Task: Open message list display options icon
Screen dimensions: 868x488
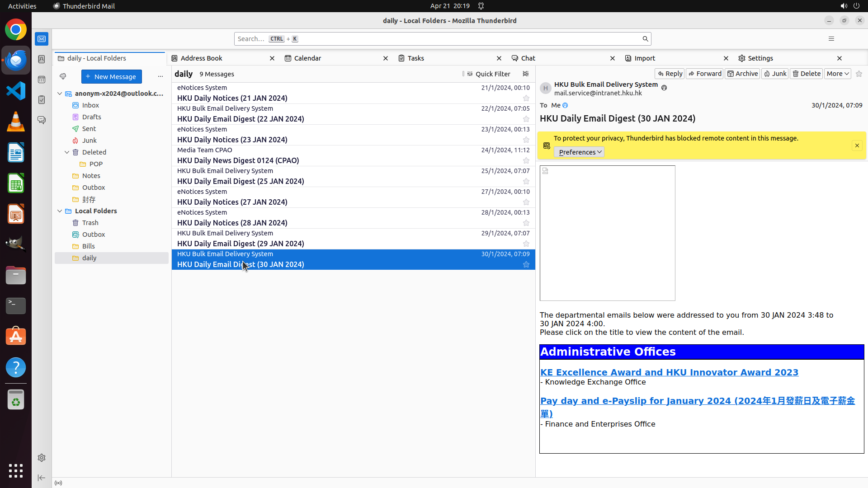Action: [525, 74]
